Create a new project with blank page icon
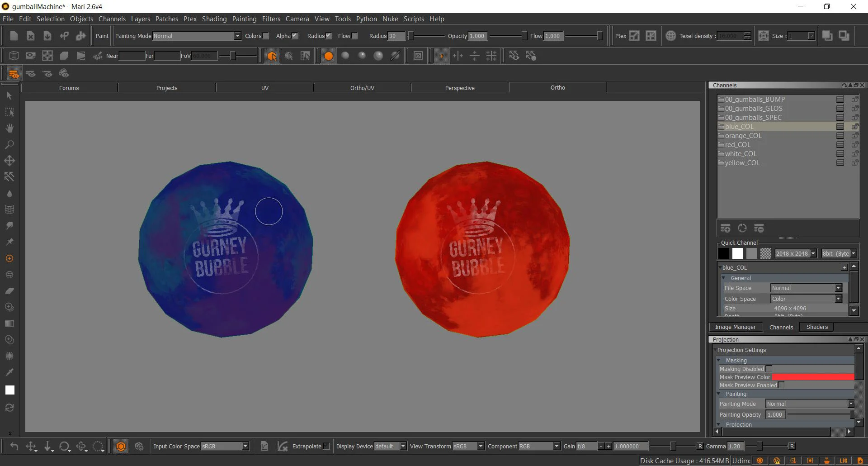Screen dimensions: 868x466 (14, 36)
